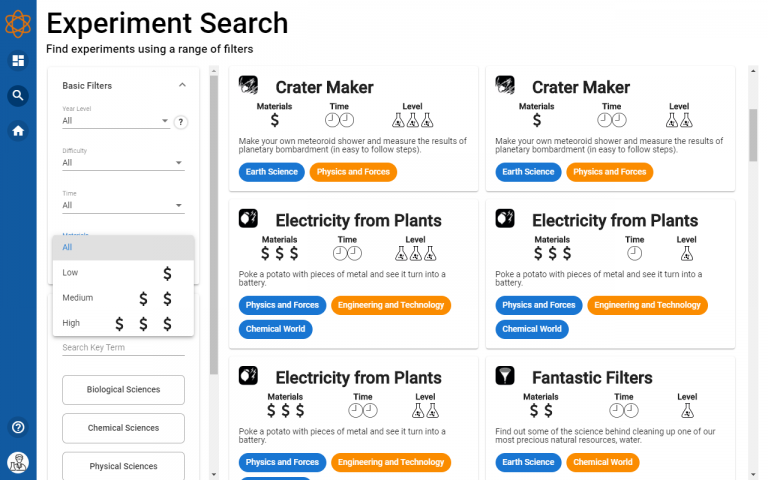Open the Time dropdown
This screenshot has width=768, height=480.
(x=123, y=205)
